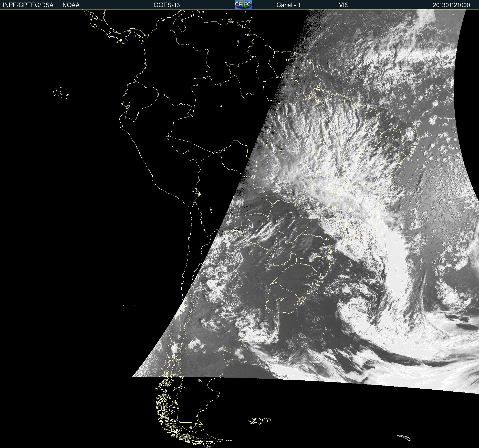Click Tierra del Fuego at the continent's tip
Image resolution: width=479 pixels, height=448 pixels.
(195, 435)
